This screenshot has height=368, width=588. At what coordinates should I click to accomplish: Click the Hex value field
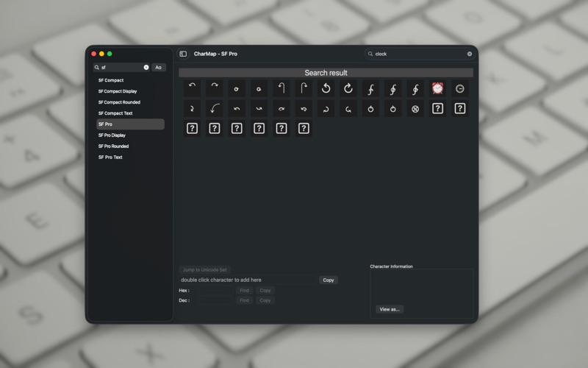click(x=215, y=290)
